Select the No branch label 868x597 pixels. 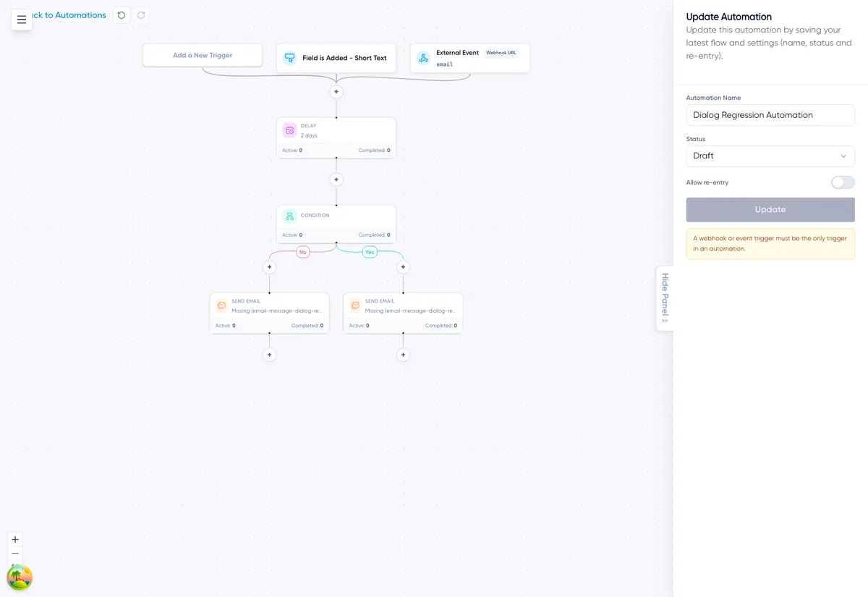pyautogui.click(x=303, y=252)
